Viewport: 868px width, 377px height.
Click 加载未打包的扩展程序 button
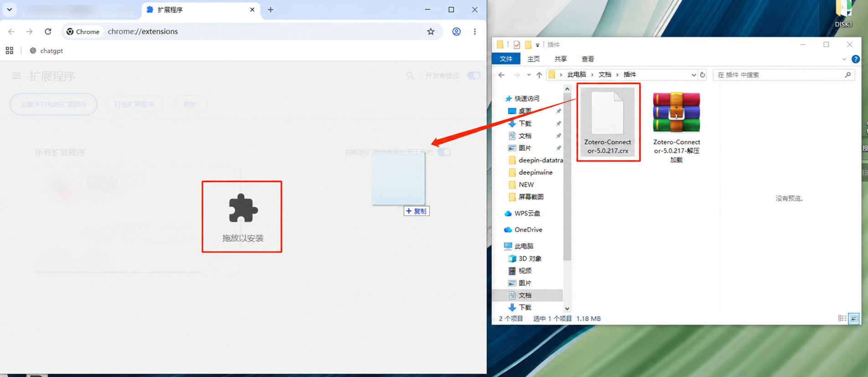tap(53, 105)
